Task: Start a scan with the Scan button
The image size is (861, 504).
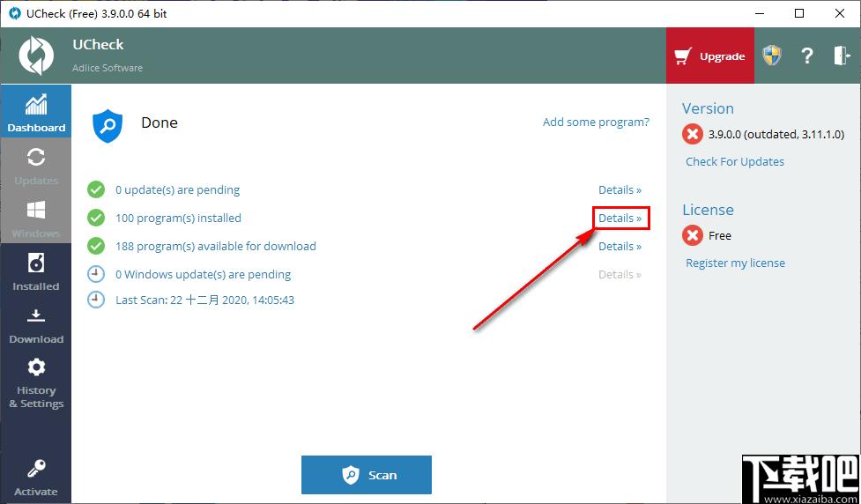Action: (367, 475)
